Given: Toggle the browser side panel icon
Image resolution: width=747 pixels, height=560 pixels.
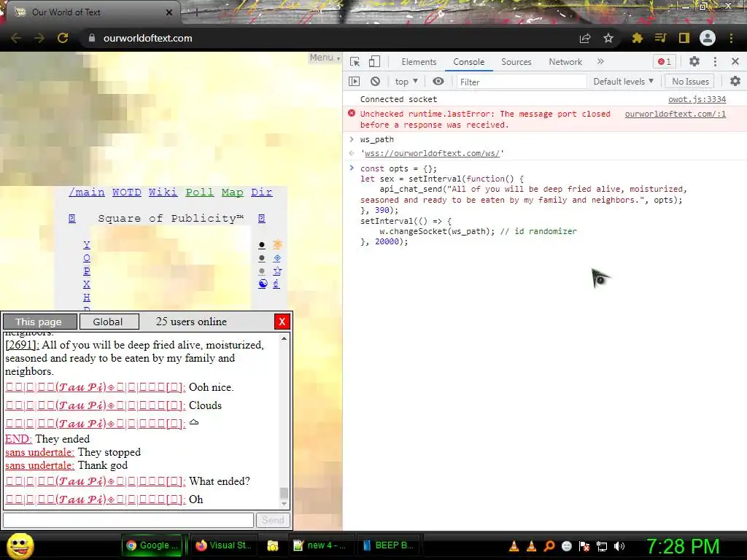Looking at the screenshot, I should coord(684,38).
